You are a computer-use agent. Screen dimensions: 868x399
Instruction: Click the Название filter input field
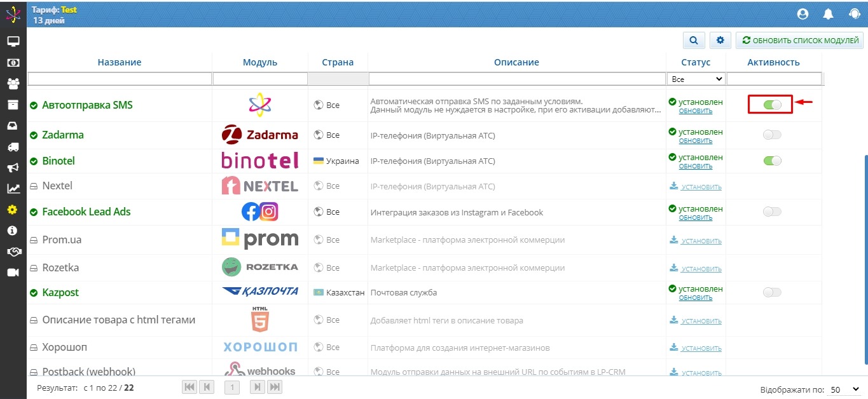(120, 79)
